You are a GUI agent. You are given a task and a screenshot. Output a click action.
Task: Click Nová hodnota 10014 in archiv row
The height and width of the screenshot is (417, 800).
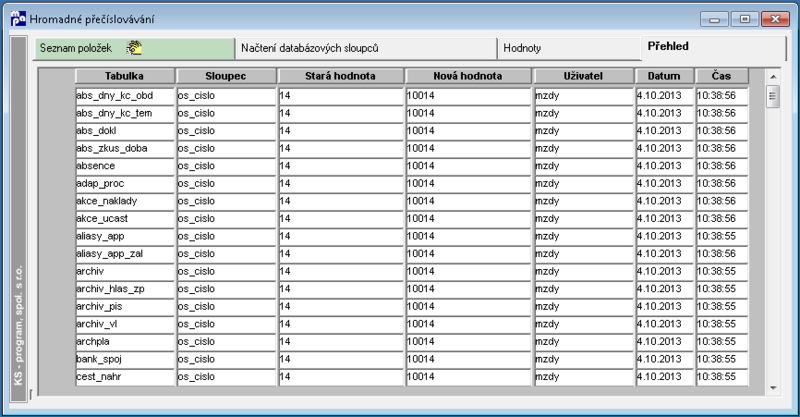pyautogui.click(x=468, y=272)
